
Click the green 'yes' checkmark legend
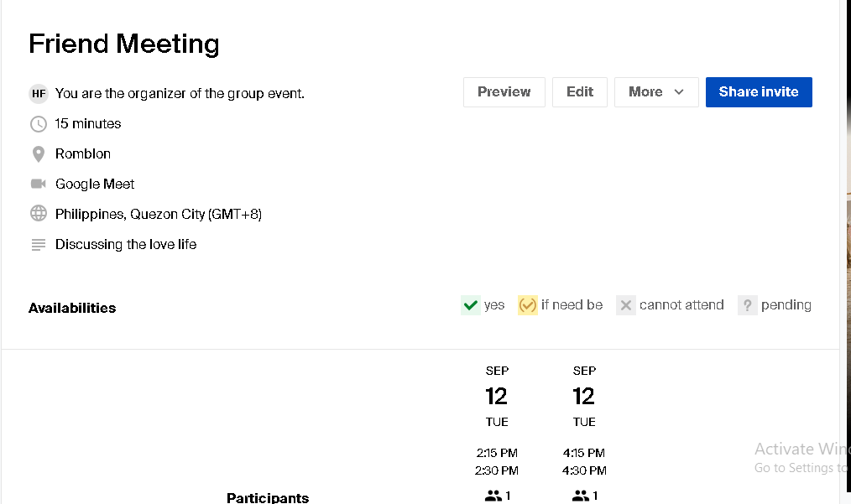click(470, 305)
